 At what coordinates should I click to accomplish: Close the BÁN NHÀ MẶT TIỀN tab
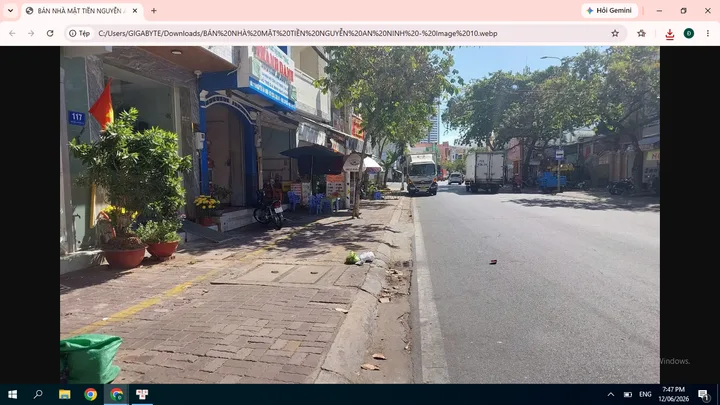(x=135, y=11)
